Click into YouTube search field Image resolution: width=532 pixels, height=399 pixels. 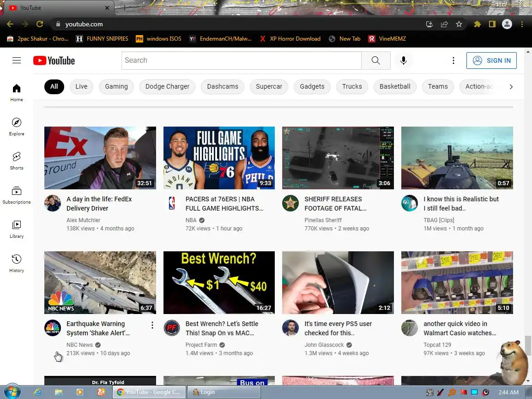point(241,60)
